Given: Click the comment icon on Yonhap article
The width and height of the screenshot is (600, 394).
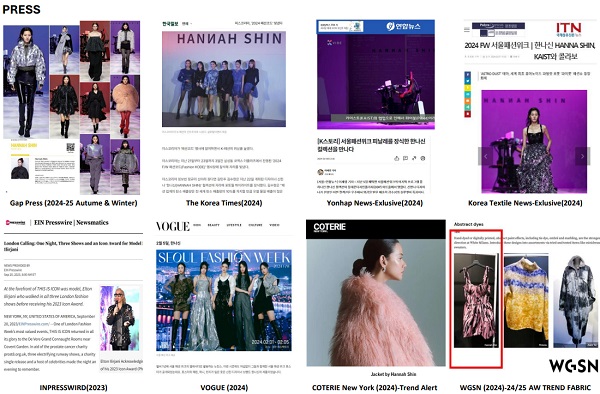Looking at the screenshot, I should click(405, 158).
